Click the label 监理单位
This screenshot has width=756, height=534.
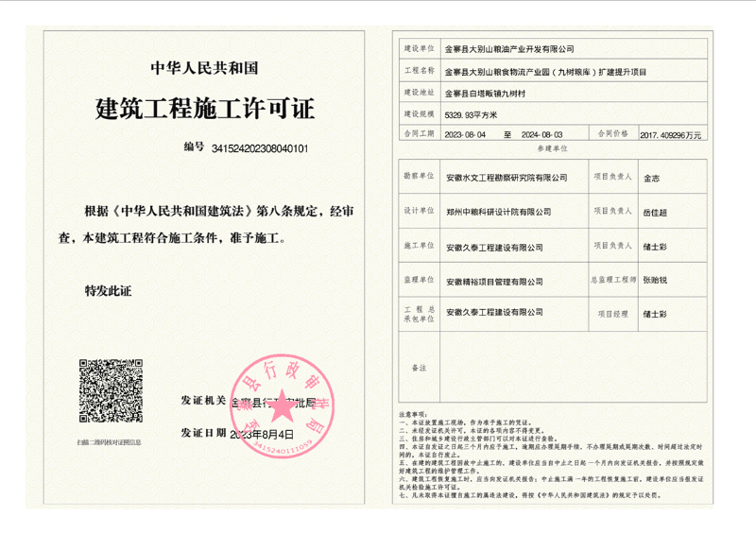point(419,280)
